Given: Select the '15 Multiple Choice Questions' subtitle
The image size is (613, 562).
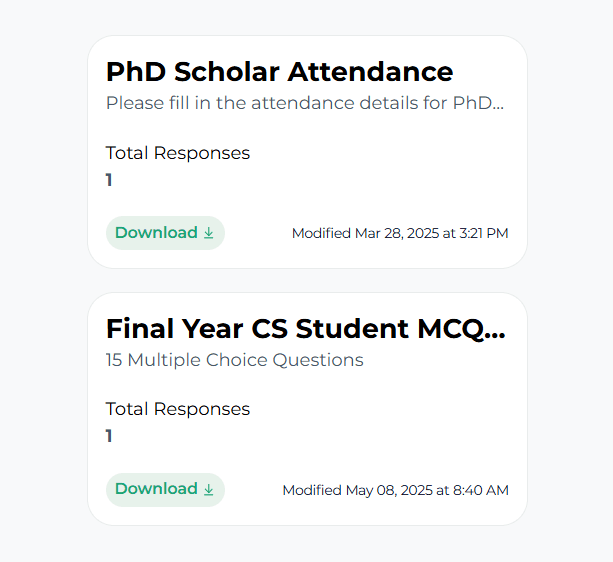Looking at the screenshot, I should (x=235, y=360).
